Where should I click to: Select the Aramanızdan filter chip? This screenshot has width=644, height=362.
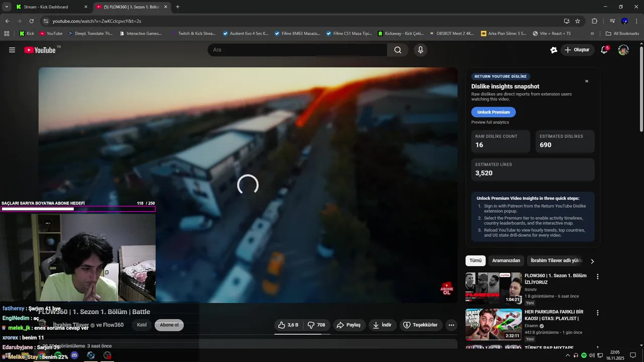click(x=506, y=260)
